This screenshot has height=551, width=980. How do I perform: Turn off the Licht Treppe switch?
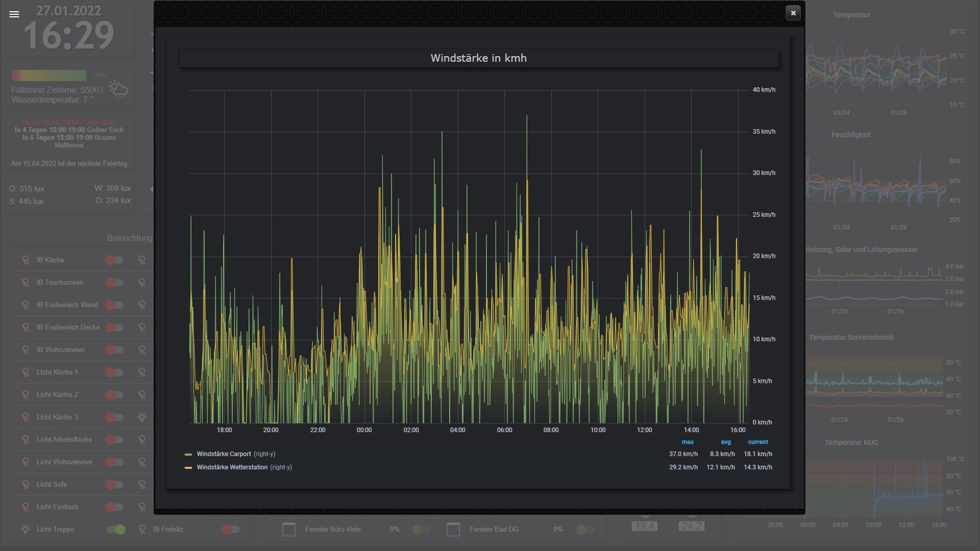(116, 530)
